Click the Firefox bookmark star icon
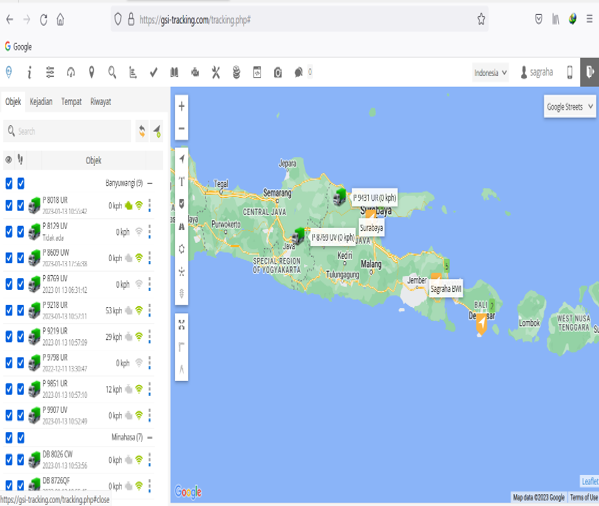599x506 pixels. coord(481,19)
